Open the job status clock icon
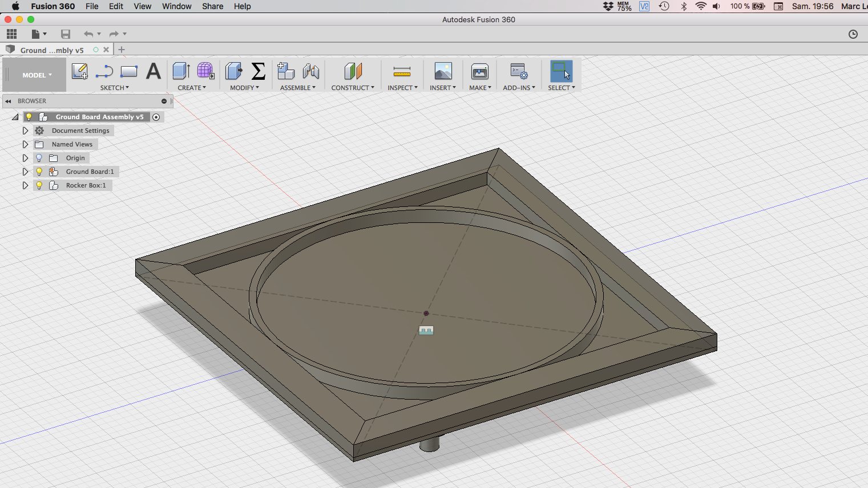 (x=853, y=34)
